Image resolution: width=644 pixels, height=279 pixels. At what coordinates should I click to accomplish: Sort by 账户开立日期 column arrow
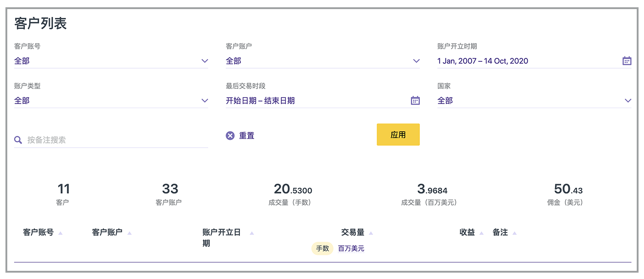point(252,233)
